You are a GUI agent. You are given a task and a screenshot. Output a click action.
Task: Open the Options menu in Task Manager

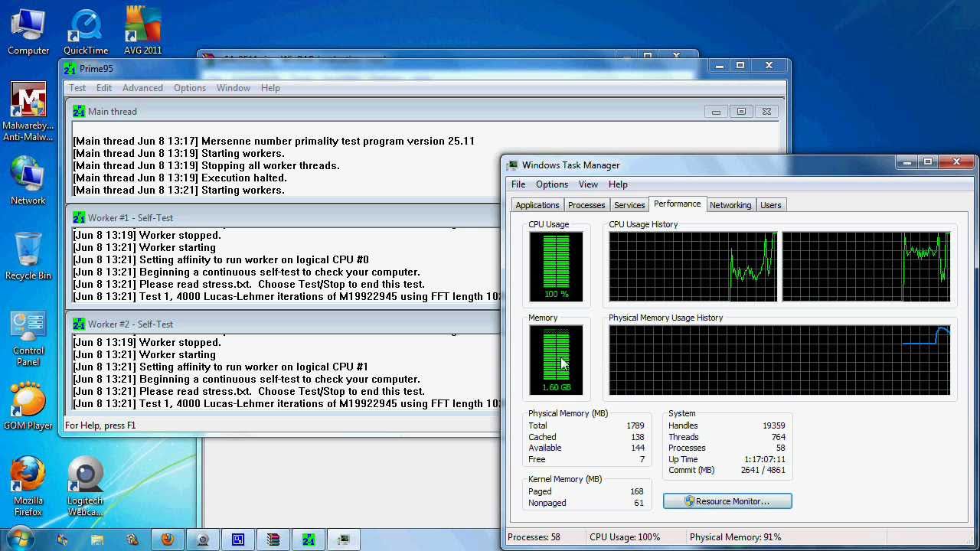point(551,184)
